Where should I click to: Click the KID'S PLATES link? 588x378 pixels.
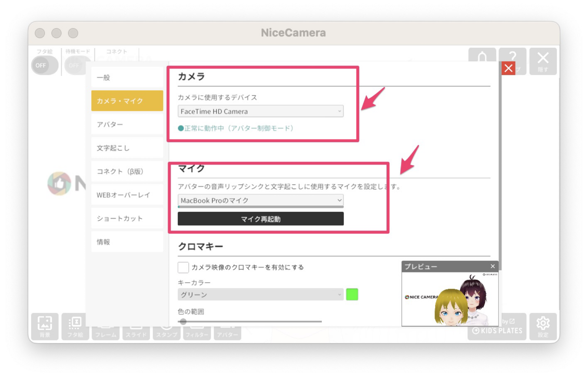pos(497,330)
